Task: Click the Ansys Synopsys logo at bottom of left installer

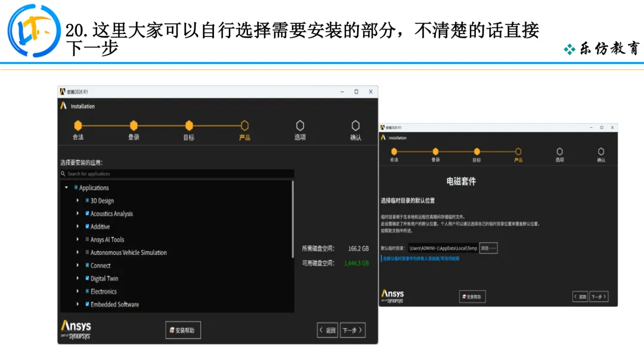Action: pyautogui.click(x=76, y=330)
